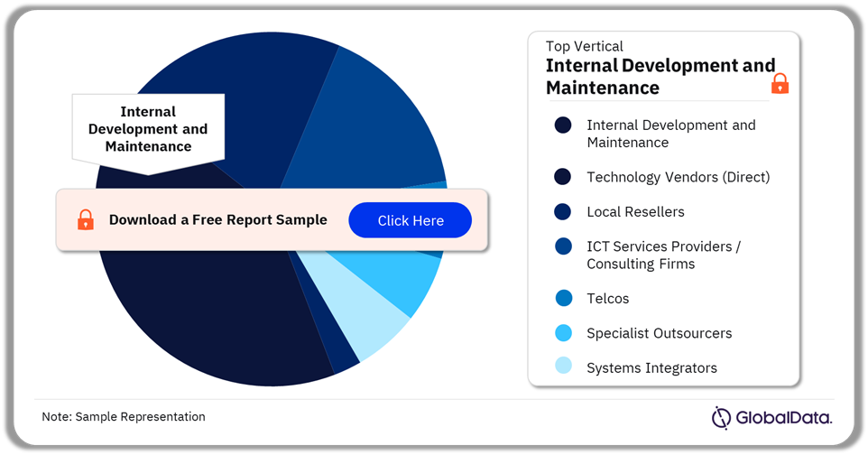Click the 'Click Here' button
This screenshot has height=455, width=868.
[411, 220]
